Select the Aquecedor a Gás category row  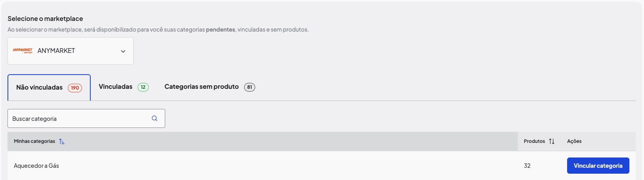[321, 166]
